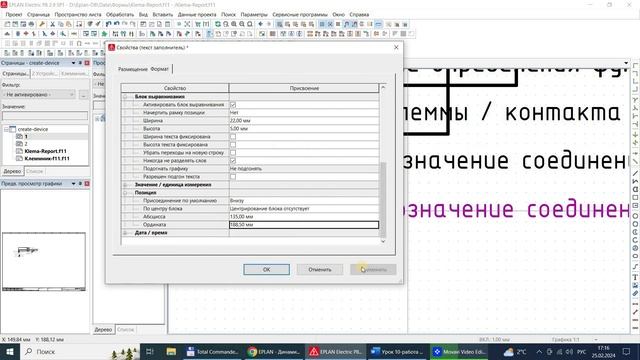Click the Значение input field in Pages panel
Screen dimensions: 640x360
pyautogui.click(x=45, y=116)
